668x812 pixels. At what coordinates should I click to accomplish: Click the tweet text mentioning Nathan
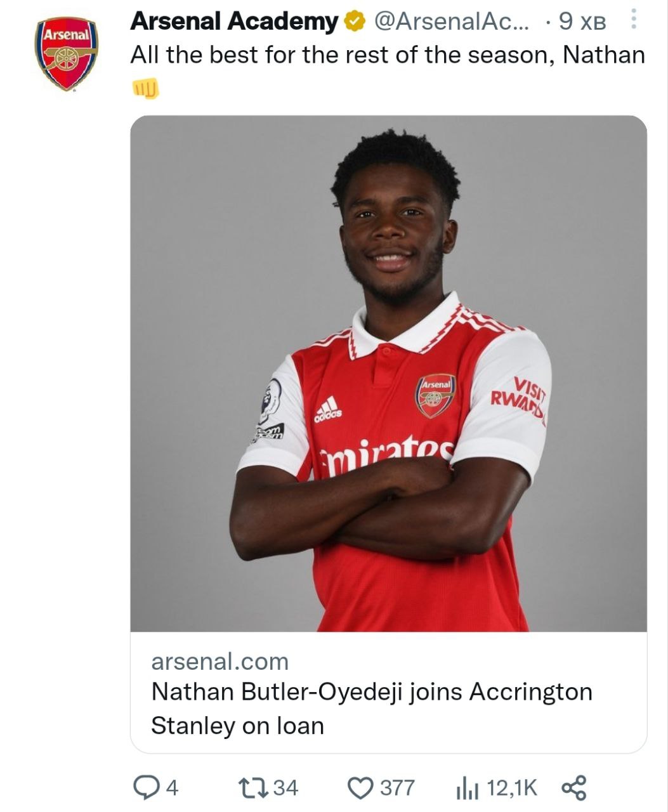(x=387, y=55)
